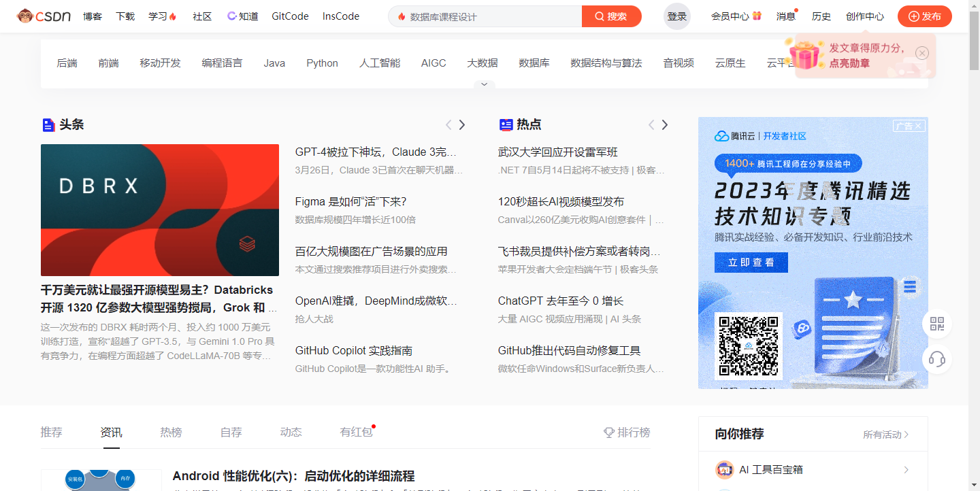Switch to the 热榜 tab

point(171,433)
